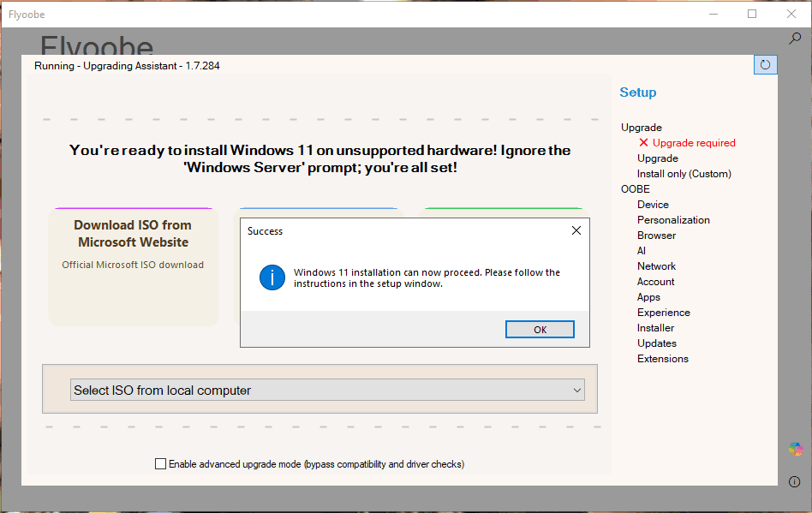Close the Flyoobe window
812x513 pixels.
pyautogui.click(x=791, y=14)
